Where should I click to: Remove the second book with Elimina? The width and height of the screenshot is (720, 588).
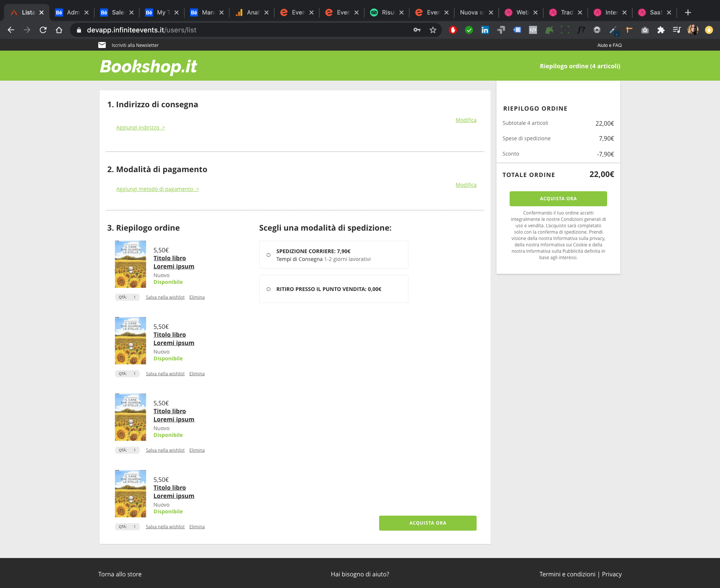click(x=197, y=374)
